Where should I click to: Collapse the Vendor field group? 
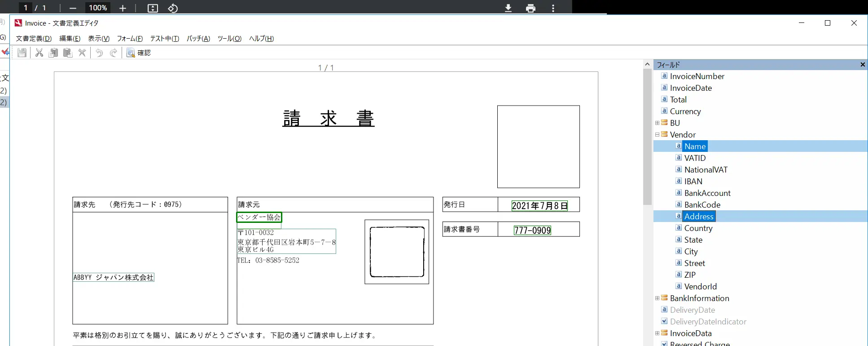(x=657, y=134)
